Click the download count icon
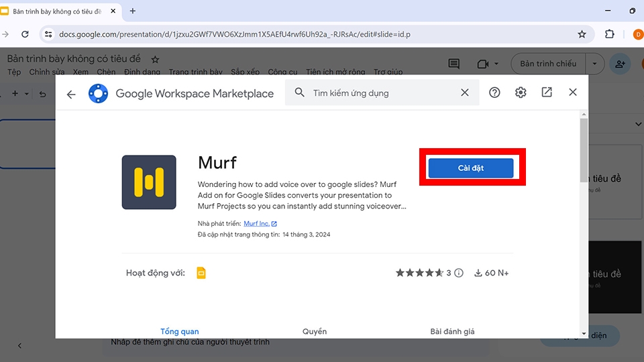Viewport: 644px width, 362px height. tap(478, 273)
